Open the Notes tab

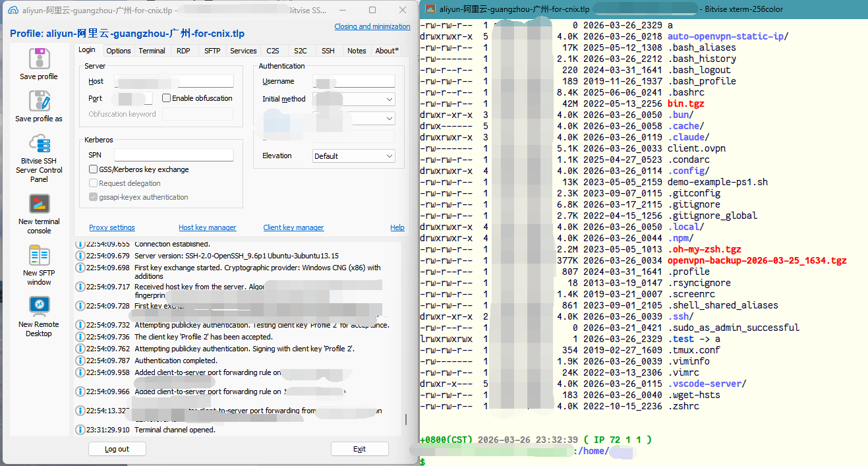click(x=357, y=51)
